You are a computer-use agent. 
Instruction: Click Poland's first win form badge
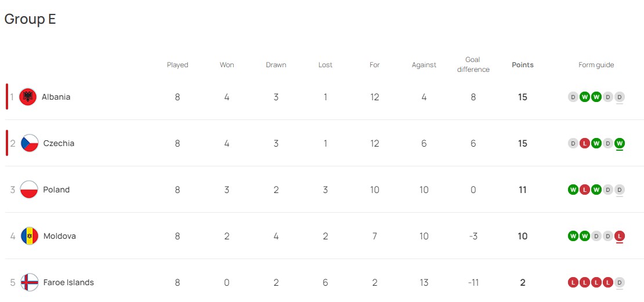click(x=573, y=190)
